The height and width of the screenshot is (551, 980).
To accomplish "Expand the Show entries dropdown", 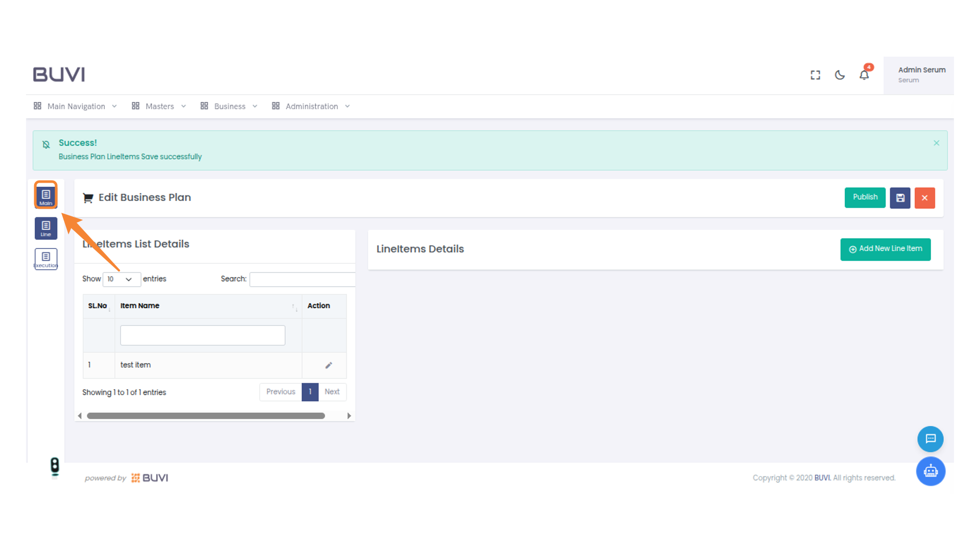I will point(121,279).
